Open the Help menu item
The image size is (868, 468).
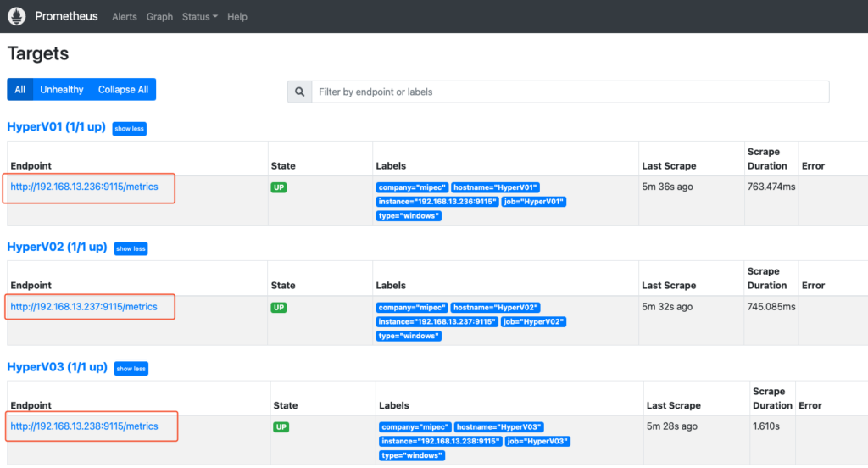237,17
